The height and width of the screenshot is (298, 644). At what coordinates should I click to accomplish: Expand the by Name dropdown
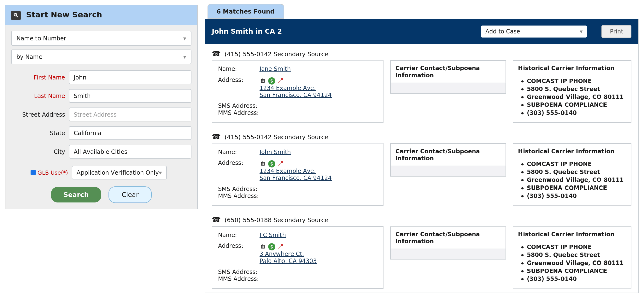(101, 57)
